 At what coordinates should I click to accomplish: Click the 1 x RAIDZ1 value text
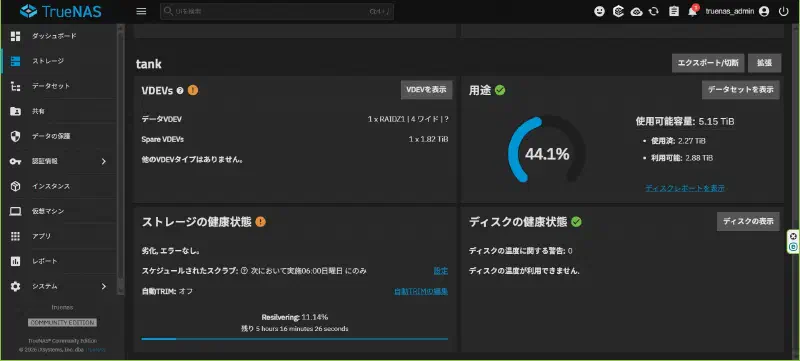pyautogui.click(x=408, y=119)
